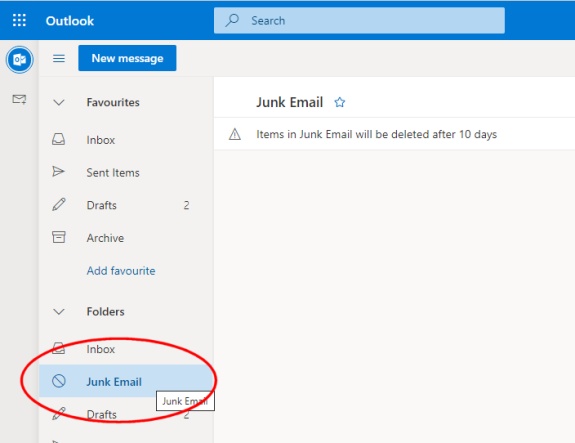Click the Drafts count 2 in Favourites
575x443 pixels.
click(186, 205)
